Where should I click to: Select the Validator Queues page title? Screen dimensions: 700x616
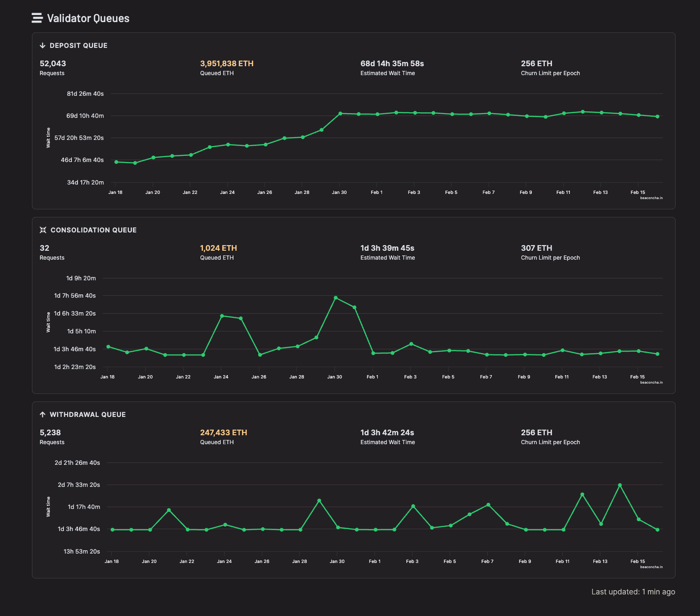tap(88, 19)
